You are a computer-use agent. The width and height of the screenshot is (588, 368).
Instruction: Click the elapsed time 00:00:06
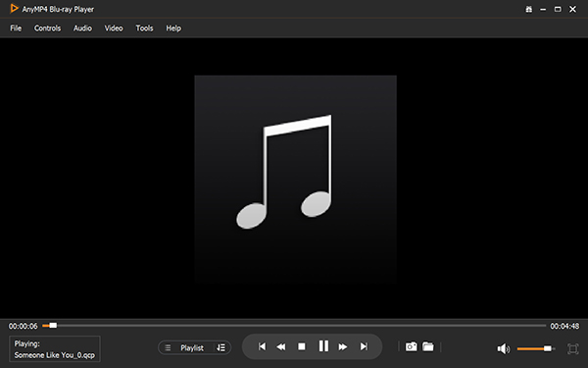coord(24,326)
